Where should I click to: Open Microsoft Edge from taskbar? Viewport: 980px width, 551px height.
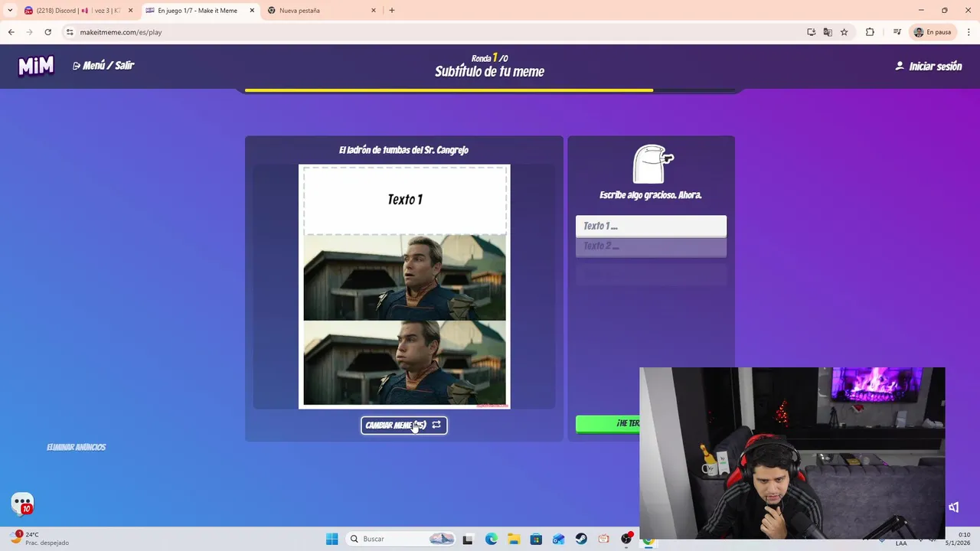[492, 539]
